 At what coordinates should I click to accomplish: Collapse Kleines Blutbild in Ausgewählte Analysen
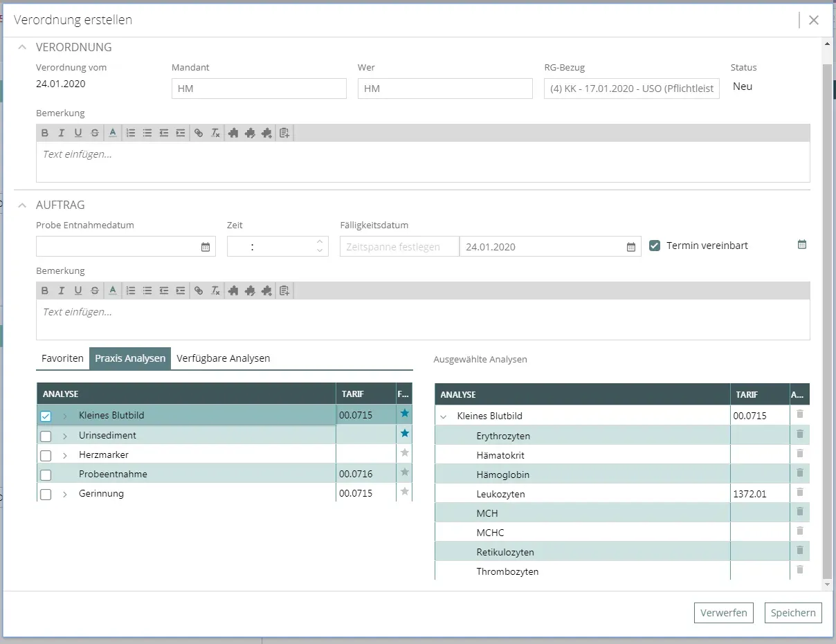point(444,417)
